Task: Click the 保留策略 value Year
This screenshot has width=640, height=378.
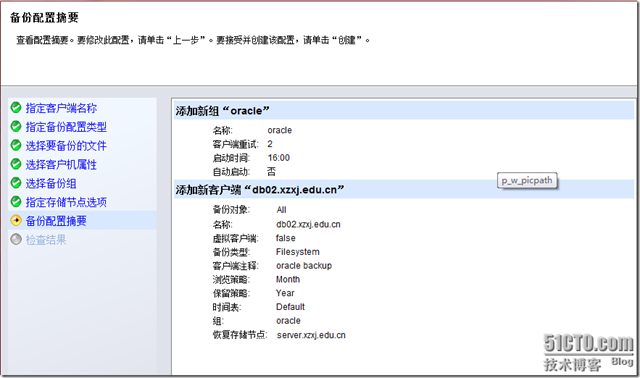Action: [x=285, y=293]
